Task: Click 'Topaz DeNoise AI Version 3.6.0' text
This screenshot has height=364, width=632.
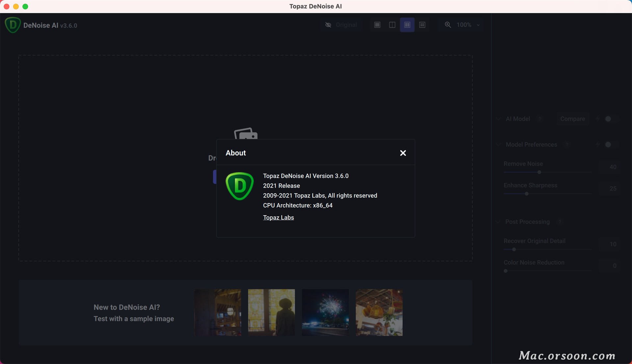Action: pos(306,176)
